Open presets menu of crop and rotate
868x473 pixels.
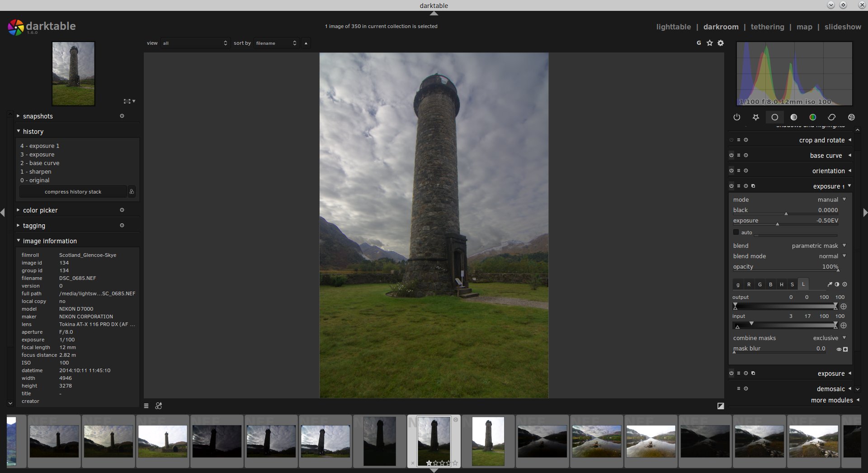(x=739, y=140)
